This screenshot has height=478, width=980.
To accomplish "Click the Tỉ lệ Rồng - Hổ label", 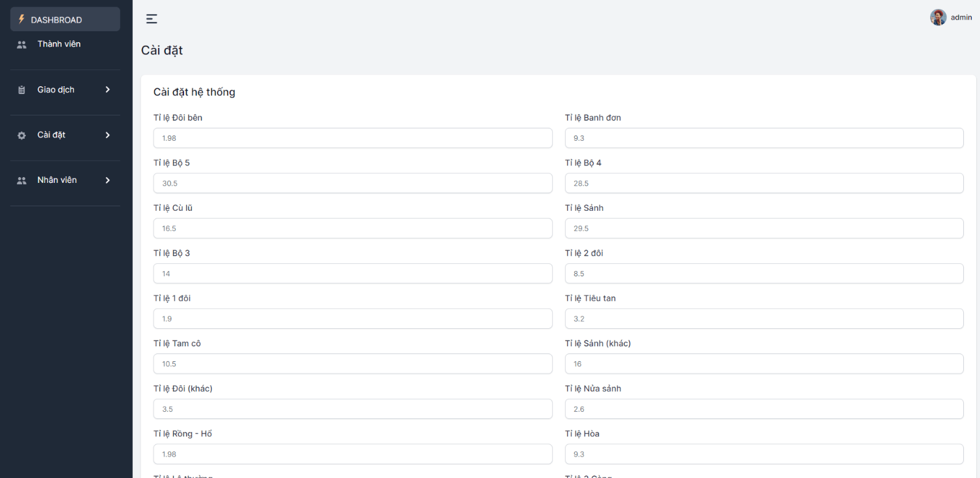I will 183,434.
